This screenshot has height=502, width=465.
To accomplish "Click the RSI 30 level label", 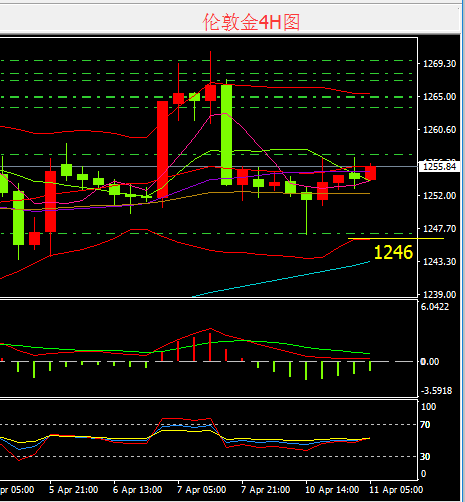I will point(425,456).
